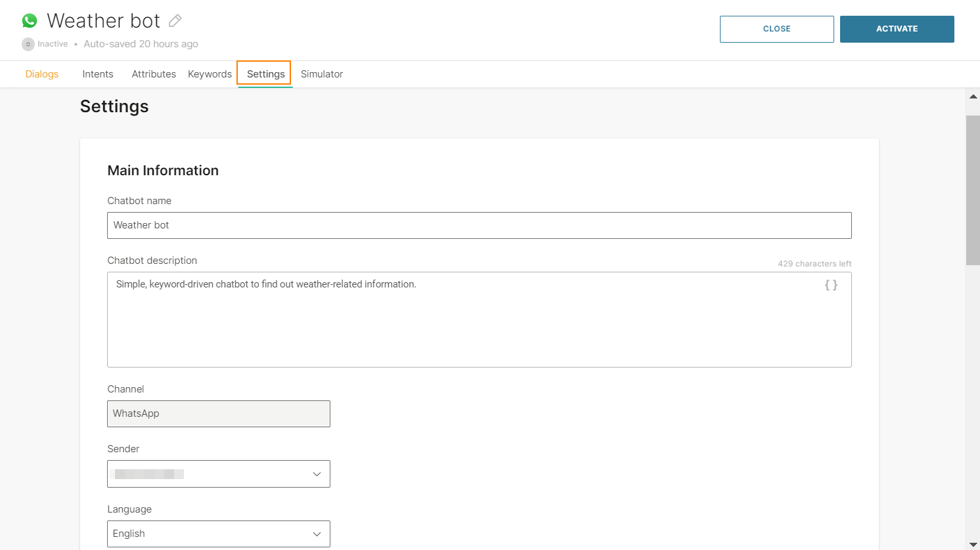Open the Intents tab
This screenshot has height=550, width=980.
click(x=98, y=74)
